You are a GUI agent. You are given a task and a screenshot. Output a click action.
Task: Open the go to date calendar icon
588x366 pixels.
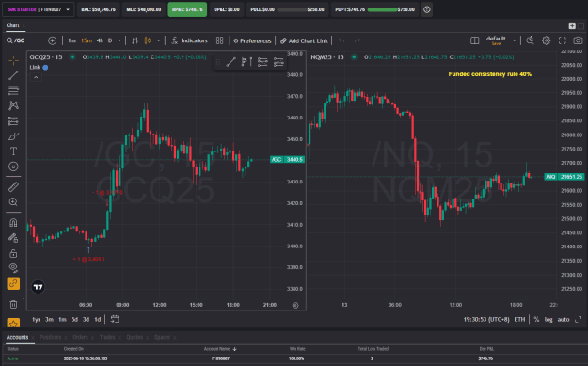[115, 319]
